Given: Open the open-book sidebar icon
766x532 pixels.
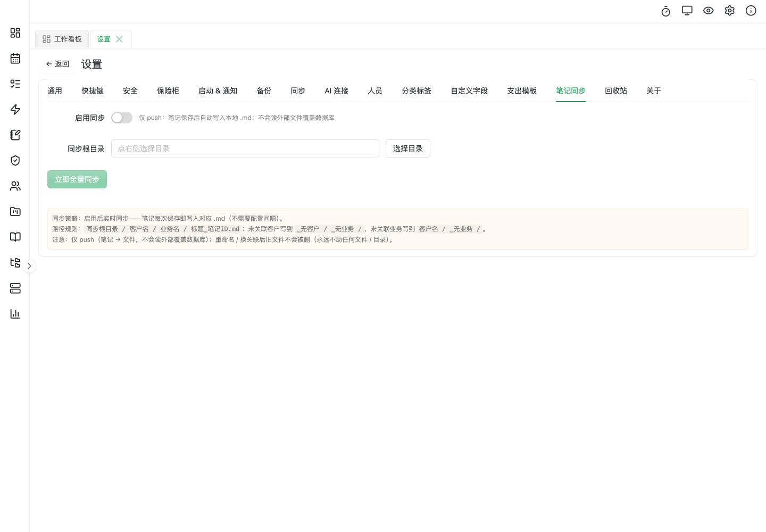Looking at the screenshot, I should click(15, 237).
